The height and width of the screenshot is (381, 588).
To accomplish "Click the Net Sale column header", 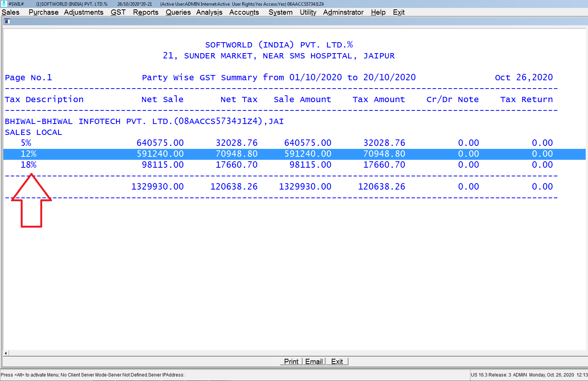I will click(x=162, y=99).
